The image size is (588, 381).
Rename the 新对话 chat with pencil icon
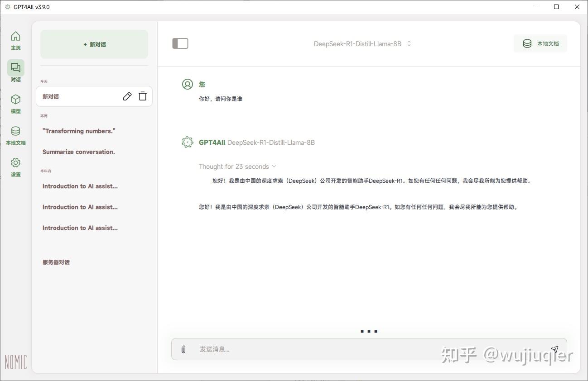[x=127, y=96]
